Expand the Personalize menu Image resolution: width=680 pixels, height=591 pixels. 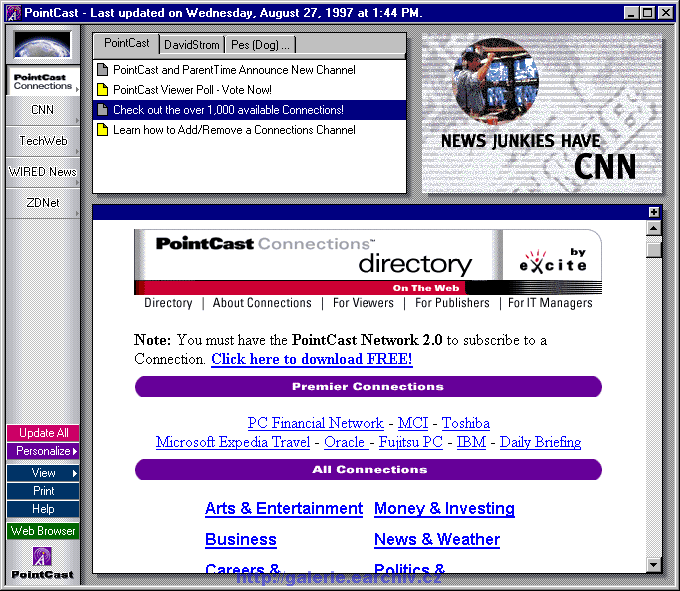pos(43,451)
